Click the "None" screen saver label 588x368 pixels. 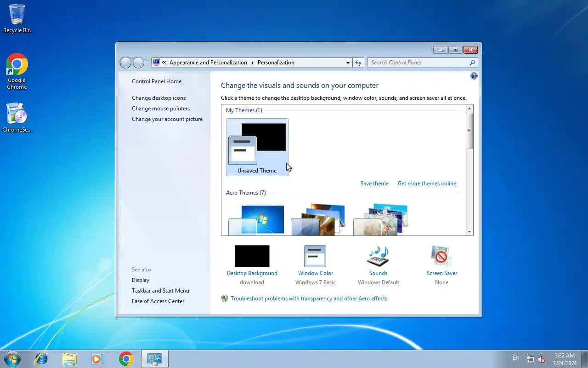pos(441,282)
